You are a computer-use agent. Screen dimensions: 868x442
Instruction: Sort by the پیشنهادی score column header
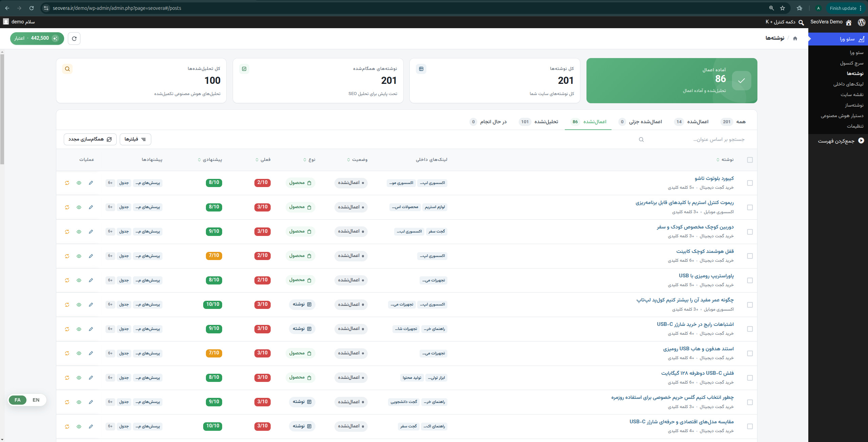point(210,160)
